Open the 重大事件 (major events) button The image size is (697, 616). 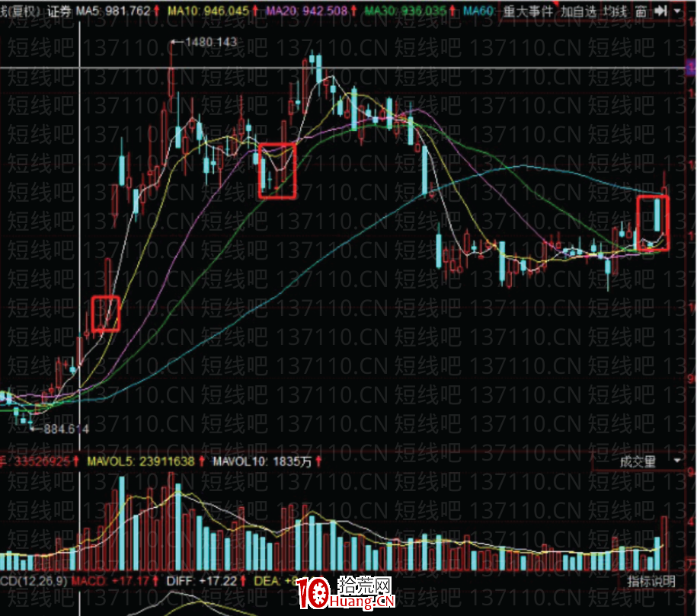pyautogui.click(x=528, y=11)
